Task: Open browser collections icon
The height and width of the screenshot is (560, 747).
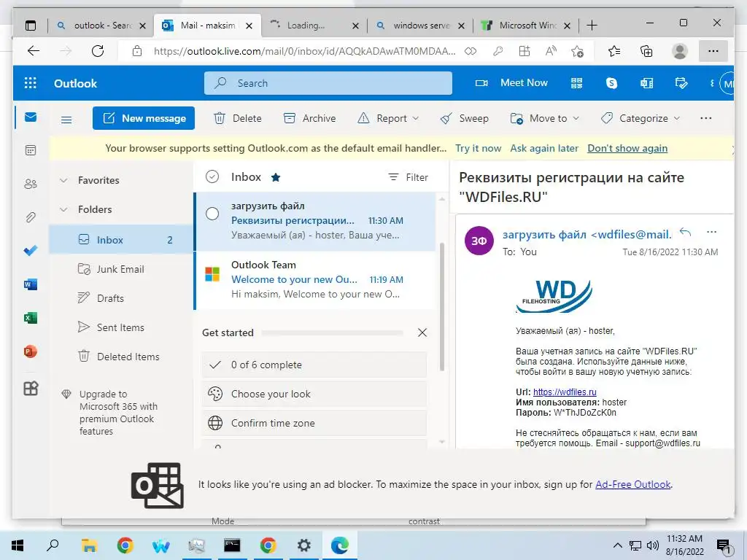Action: pyautogui.click(x=646, y=51)
